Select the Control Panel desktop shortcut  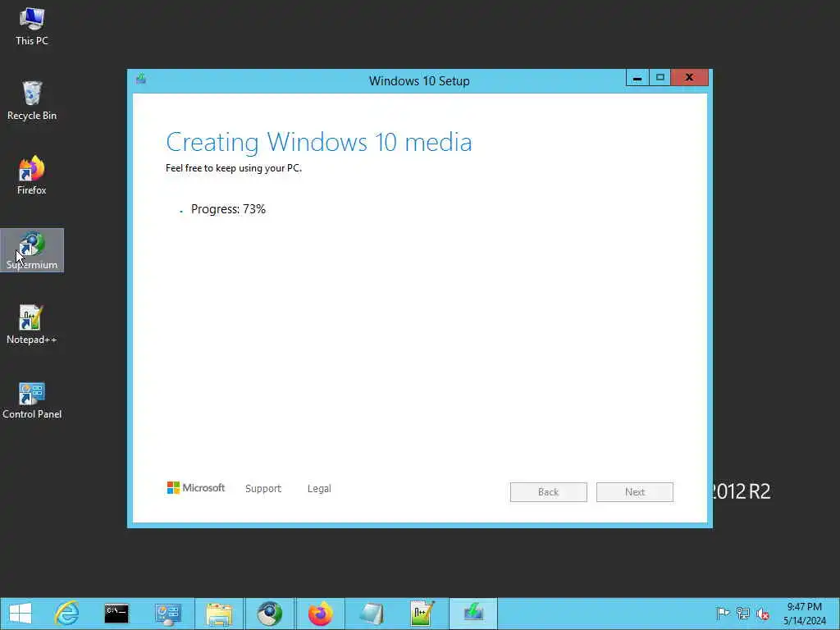(x=32, y=399)
